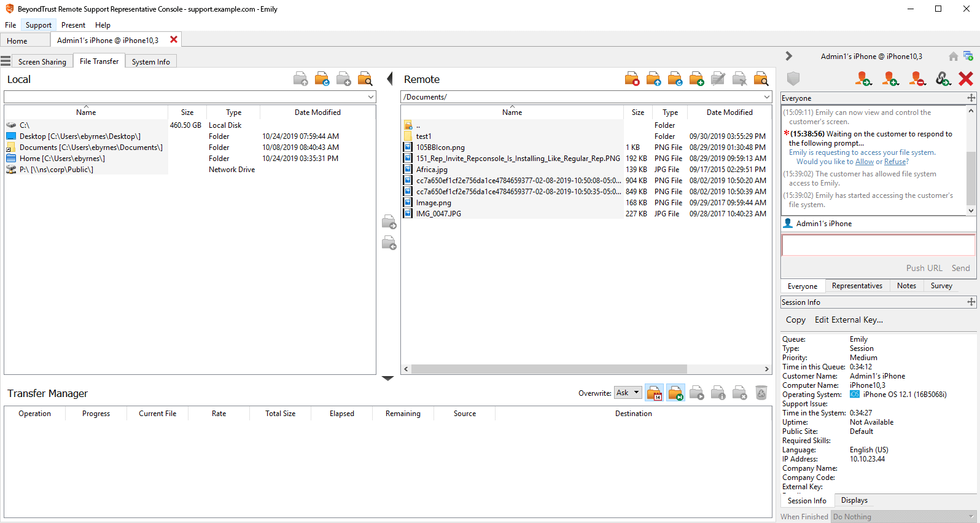Click the chat log vertical scrollbar

[x=971, y=178]
